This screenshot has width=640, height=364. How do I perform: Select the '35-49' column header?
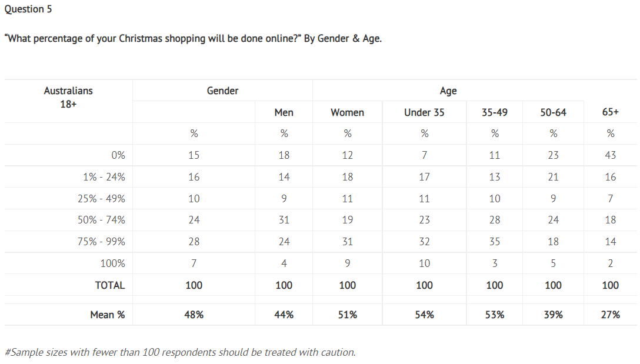(x=494, y=112)
